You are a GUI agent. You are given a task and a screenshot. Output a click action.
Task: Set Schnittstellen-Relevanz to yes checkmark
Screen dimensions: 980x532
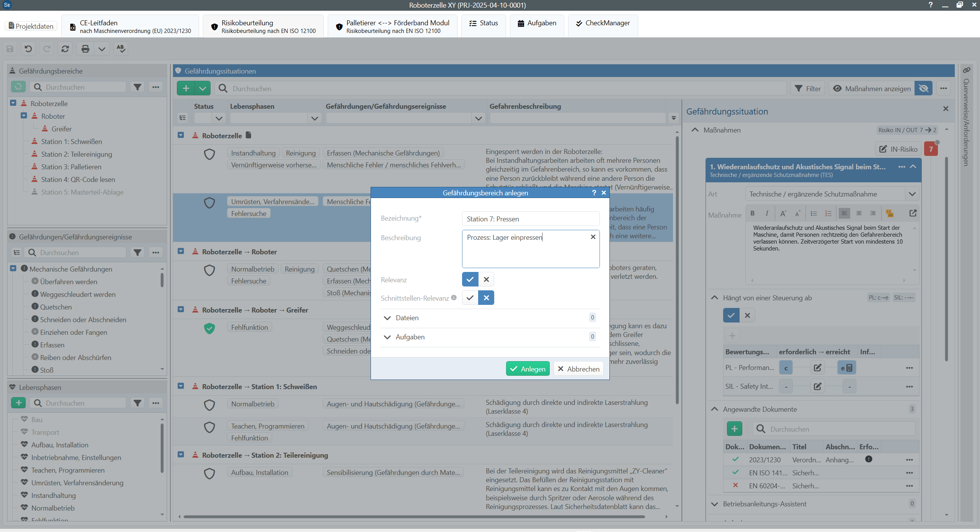click(x=470, y=298)
